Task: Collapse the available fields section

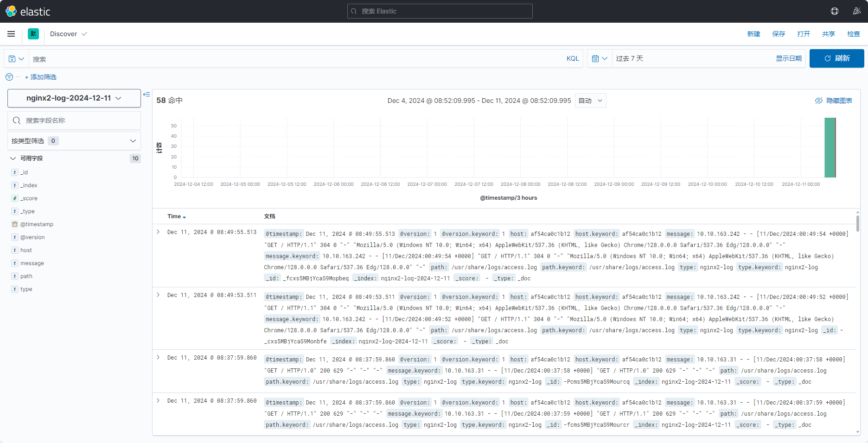Action: [x=13, y=158]
